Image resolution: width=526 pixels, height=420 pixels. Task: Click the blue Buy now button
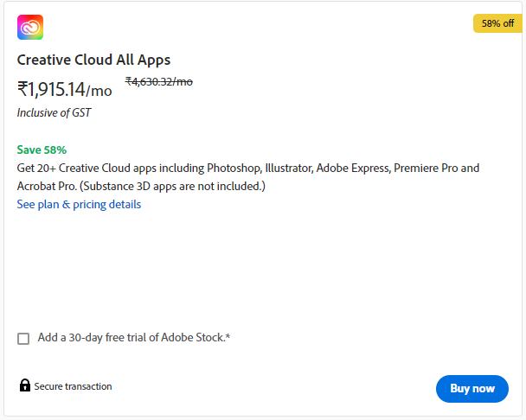pyautogui.click(x=472, y=389)
